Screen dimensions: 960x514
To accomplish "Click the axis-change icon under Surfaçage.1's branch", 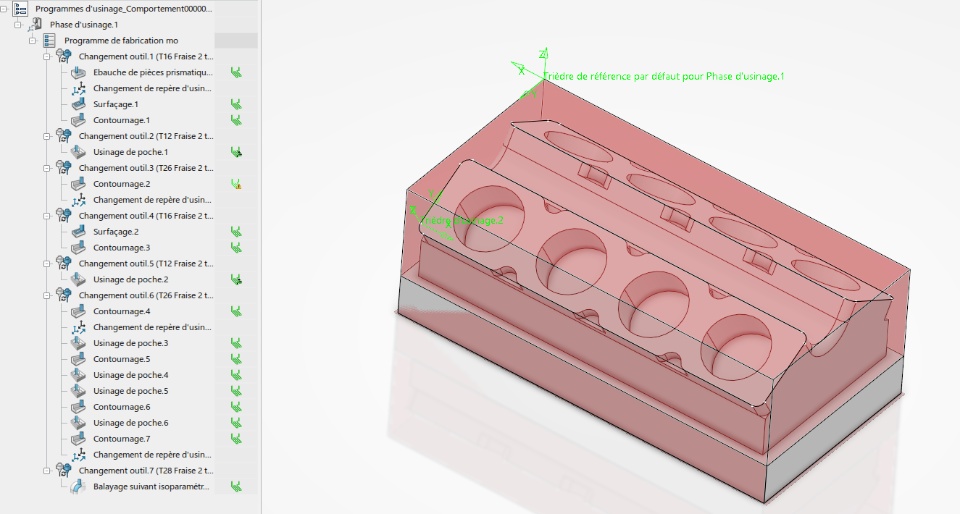I will click(x=78, y=88).
